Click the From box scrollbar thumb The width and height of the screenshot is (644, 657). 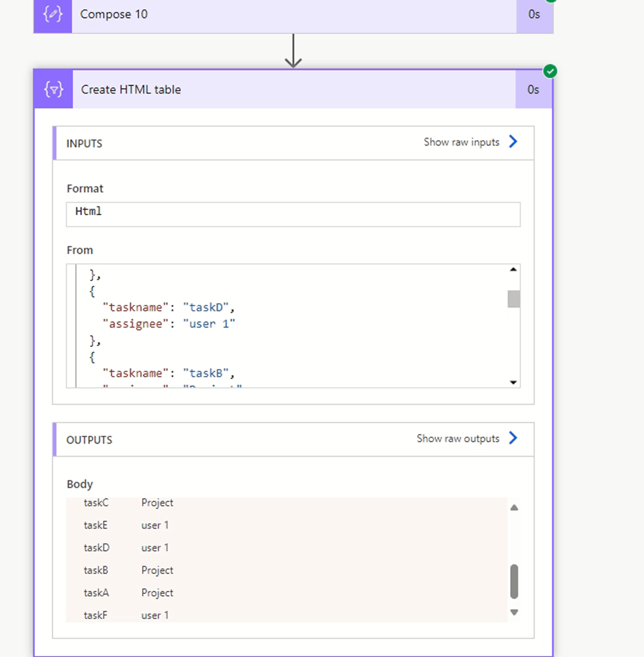coord(514,299)
